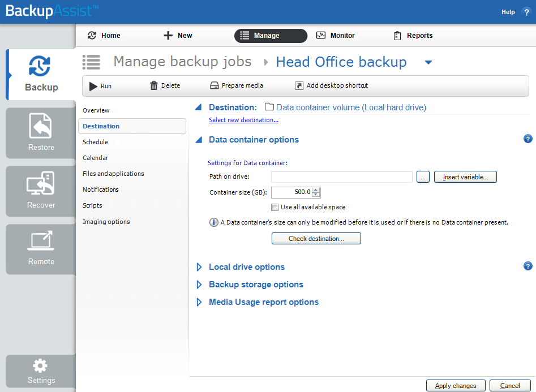
Task: Open help for Local drive options
Action: point(528,266)
